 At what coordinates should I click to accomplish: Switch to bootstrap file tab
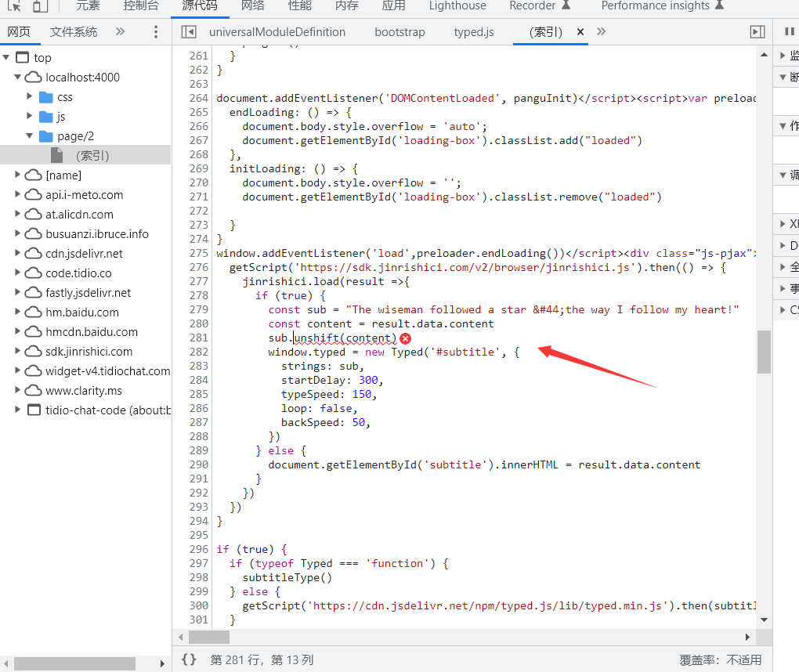pos(400,32)
